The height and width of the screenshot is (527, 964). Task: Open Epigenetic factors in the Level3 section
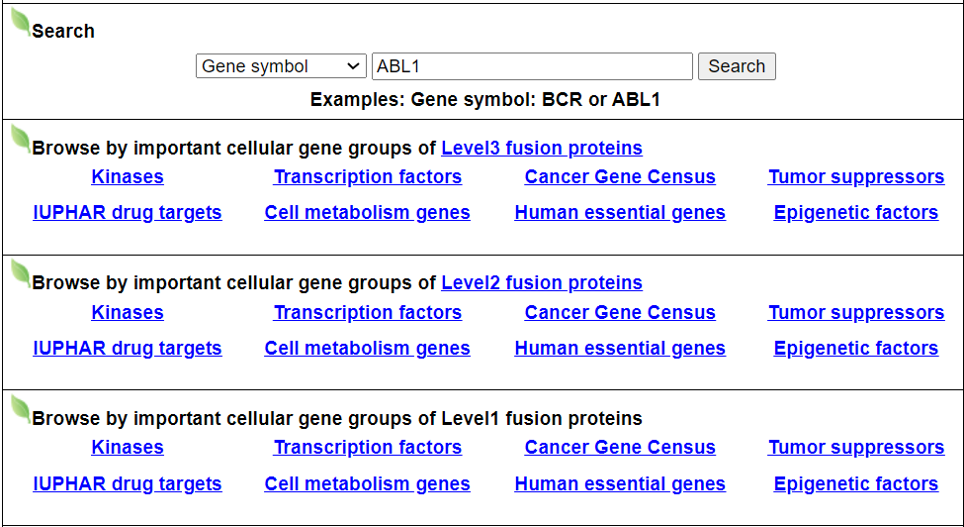coord(856,213)
